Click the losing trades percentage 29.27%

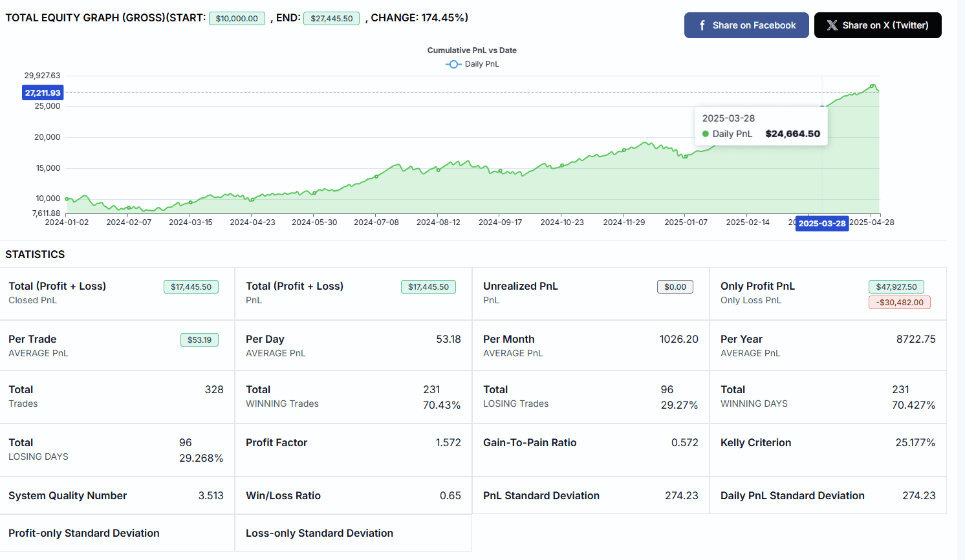point(679,405)
